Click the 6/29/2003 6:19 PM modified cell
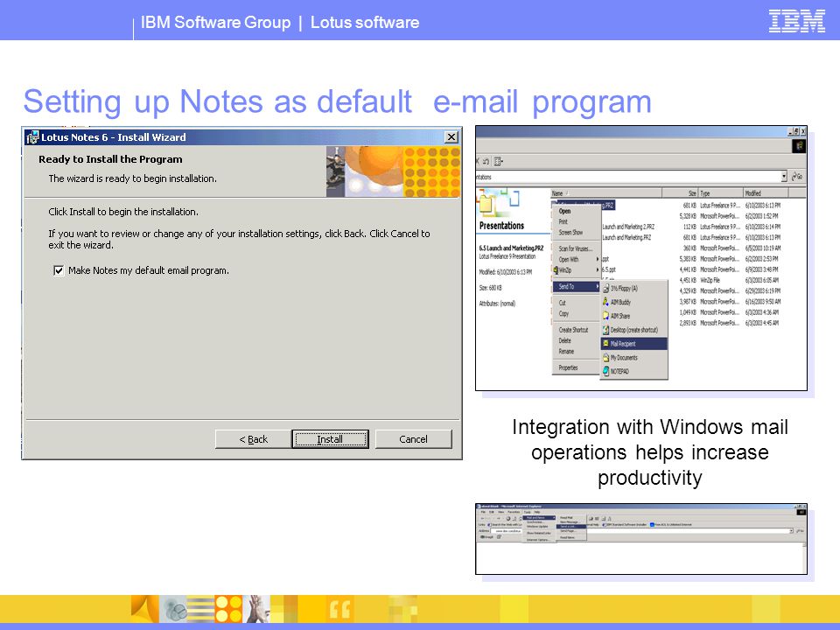Image resolution: width=840 pixels, height=630 pixels. pyautogui.click(x=763, y=290)
